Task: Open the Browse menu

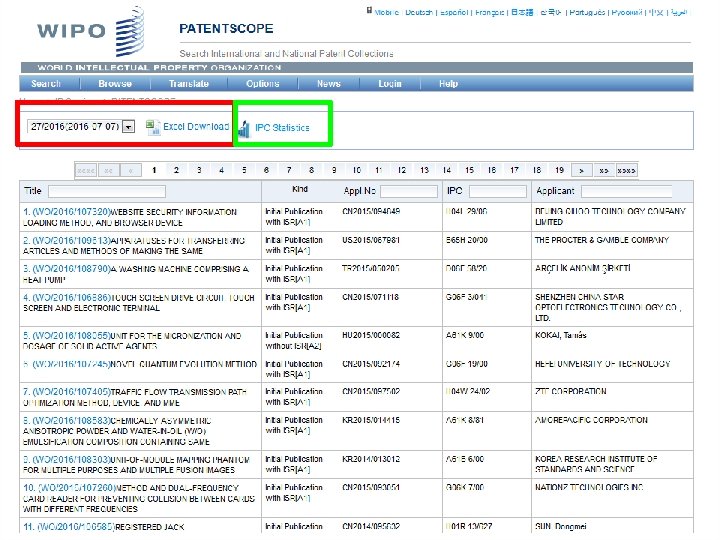Action: coord(115,84)
